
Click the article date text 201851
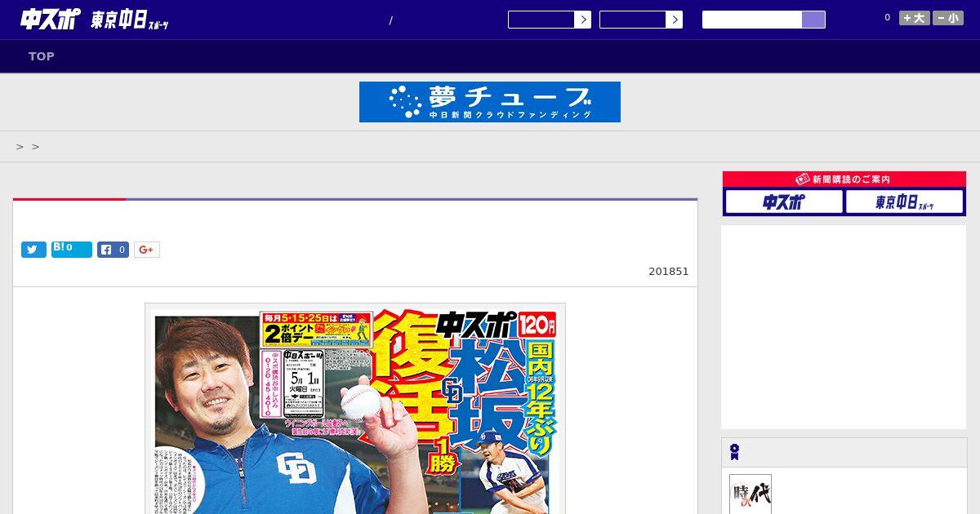click(x=669, y=272)
